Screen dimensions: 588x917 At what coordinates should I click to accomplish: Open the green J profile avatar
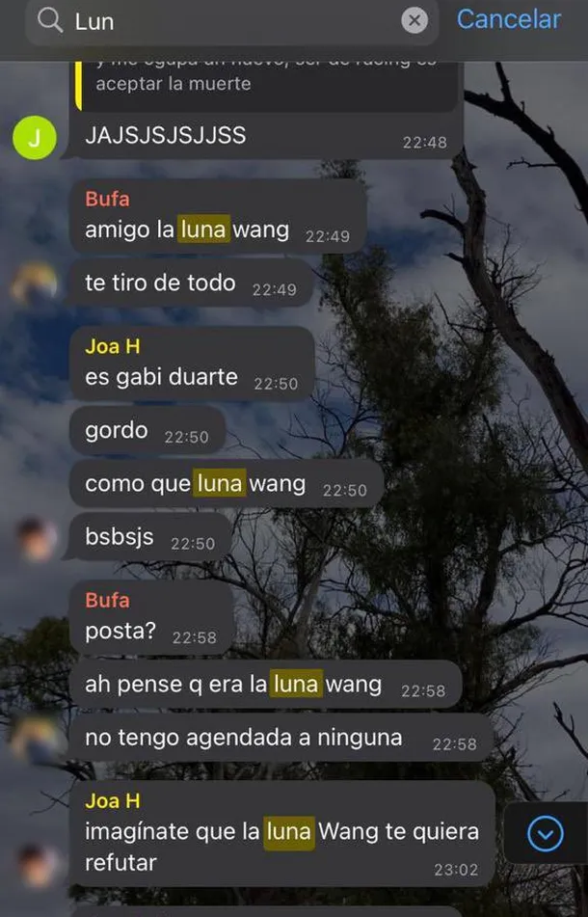pyautogui.click(x=35, y=138)
